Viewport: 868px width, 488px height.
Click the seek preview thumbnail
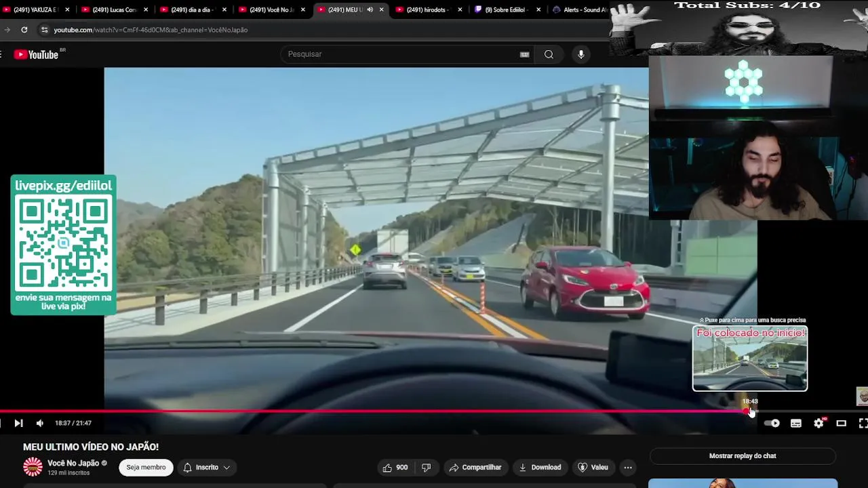(750, 359)
